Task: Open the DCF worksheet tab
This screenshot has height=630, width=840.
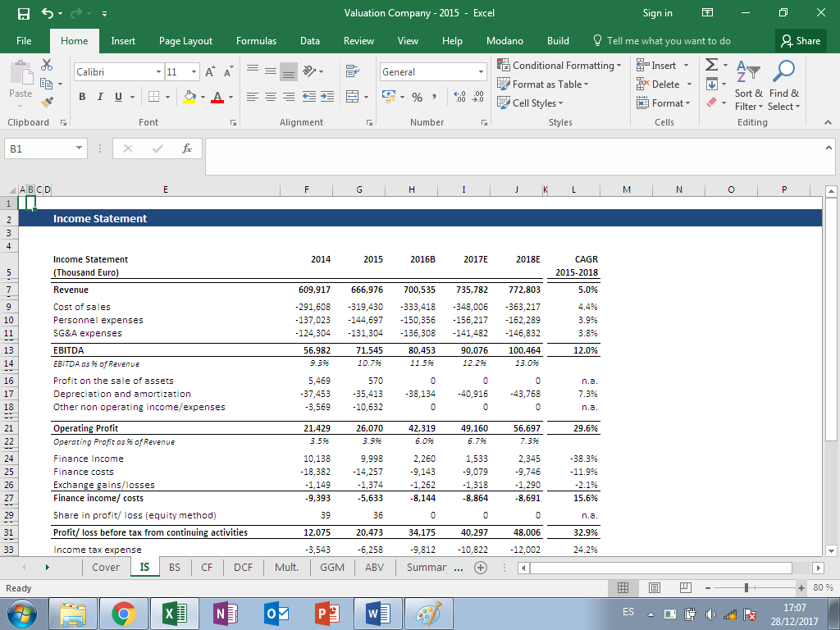Action: (x=243, y=567)
